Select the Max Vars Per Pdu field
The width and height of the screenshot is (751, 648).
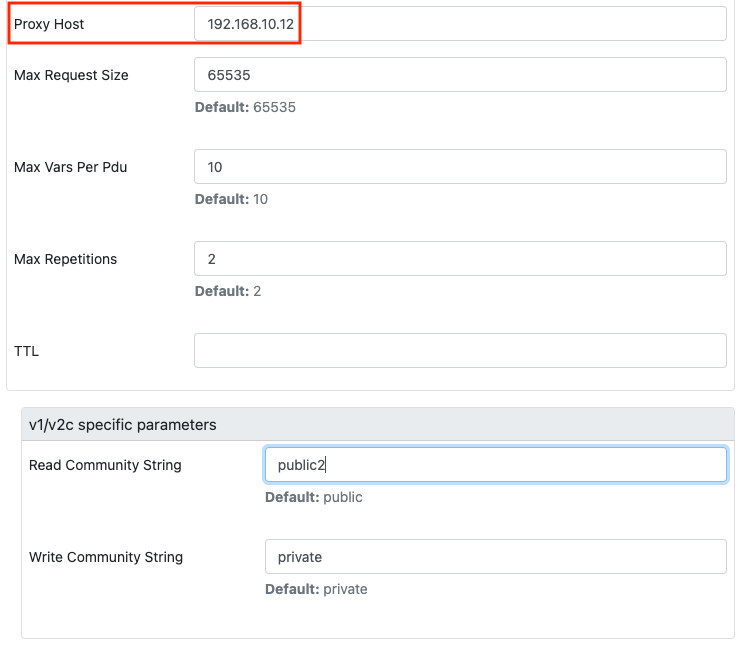pyautogui.click(x=460, y=167)
